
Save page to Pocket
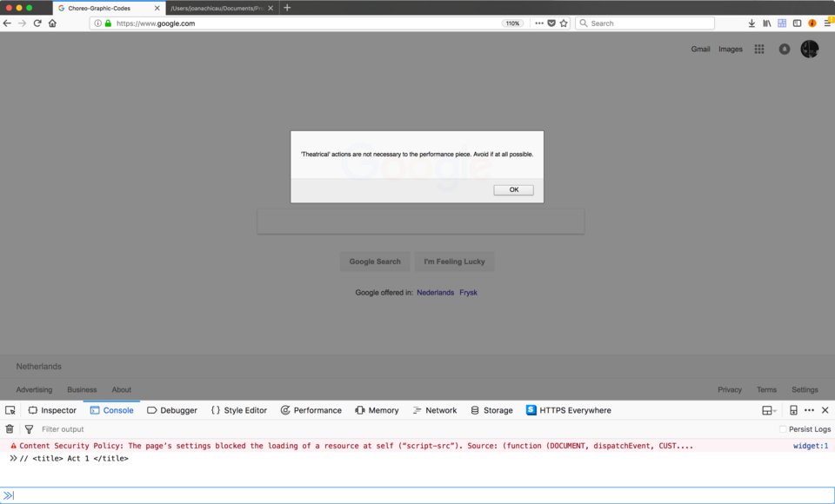point(551,23)
